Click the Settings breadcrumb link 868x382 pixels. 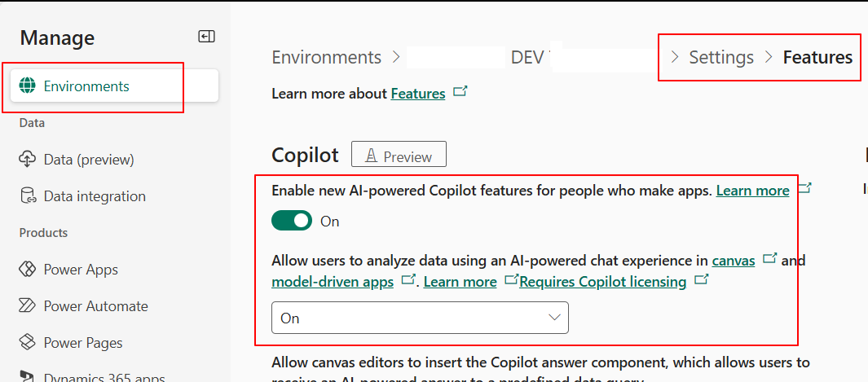721,58
